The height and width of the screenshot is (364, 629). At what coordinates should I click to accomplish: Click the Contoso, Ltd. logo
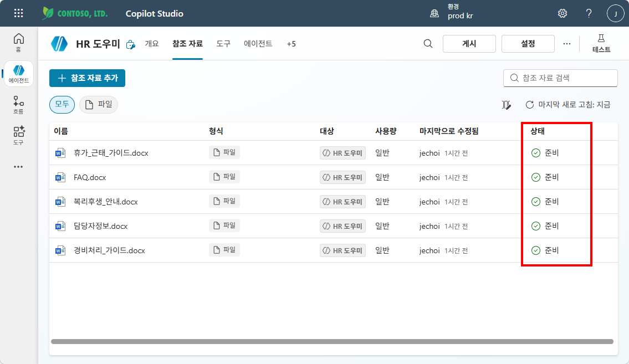[75, 13]
